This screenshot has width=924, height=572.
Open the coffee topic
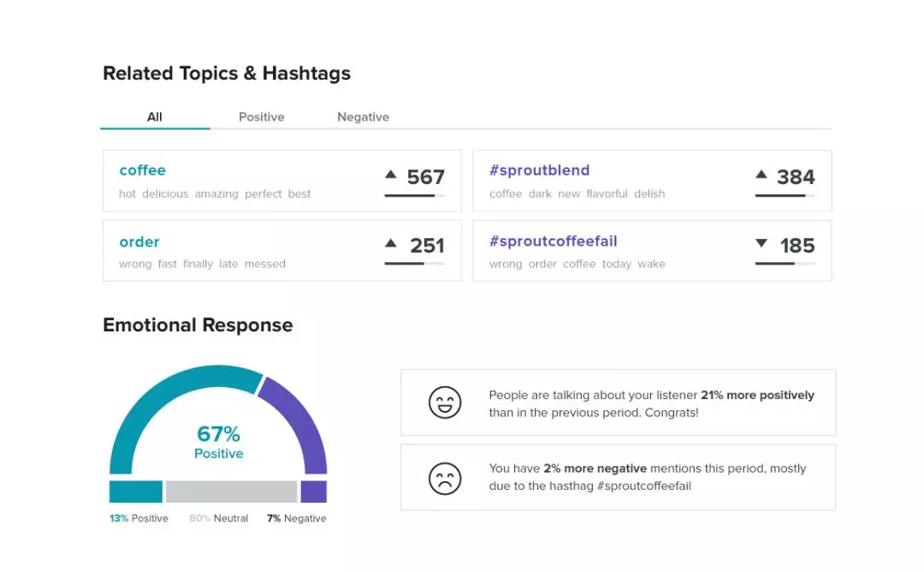143,170
